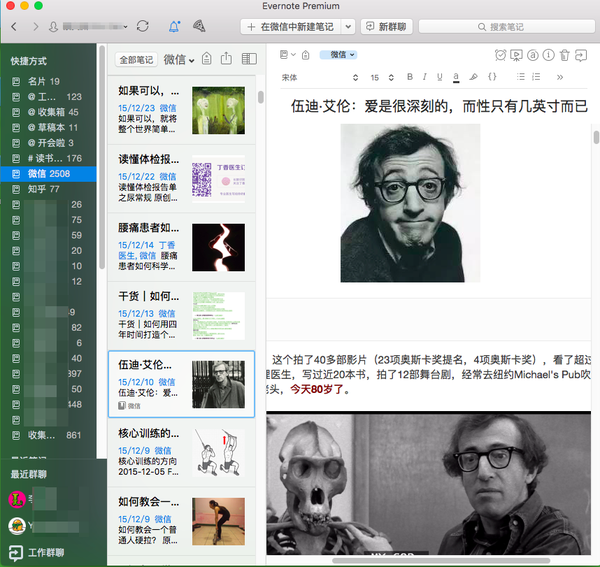Expand the new note dropdown arrow

tap(348, 27)
